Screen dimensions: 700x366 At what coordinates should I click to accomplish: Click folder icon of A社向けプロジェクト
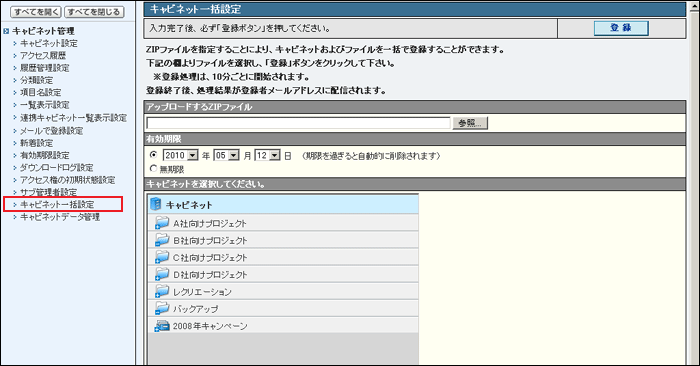coord(162,223)
